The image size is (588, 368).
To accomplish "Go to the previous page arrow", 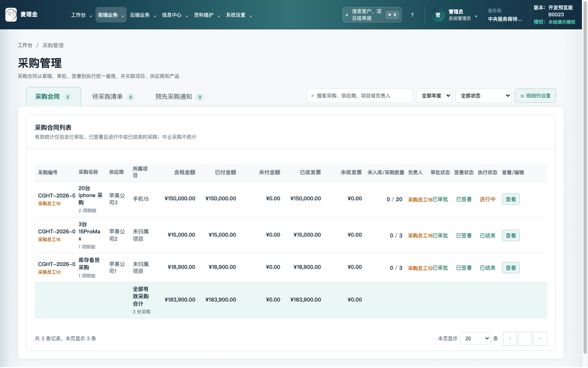I will (x=510, y=339).
